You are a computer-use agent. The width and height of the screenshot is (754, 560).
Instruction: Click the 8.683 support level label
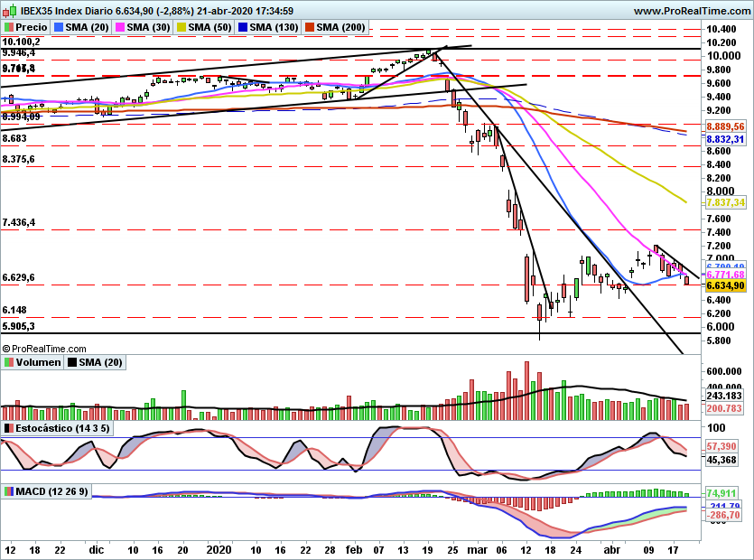pos(14,138)
